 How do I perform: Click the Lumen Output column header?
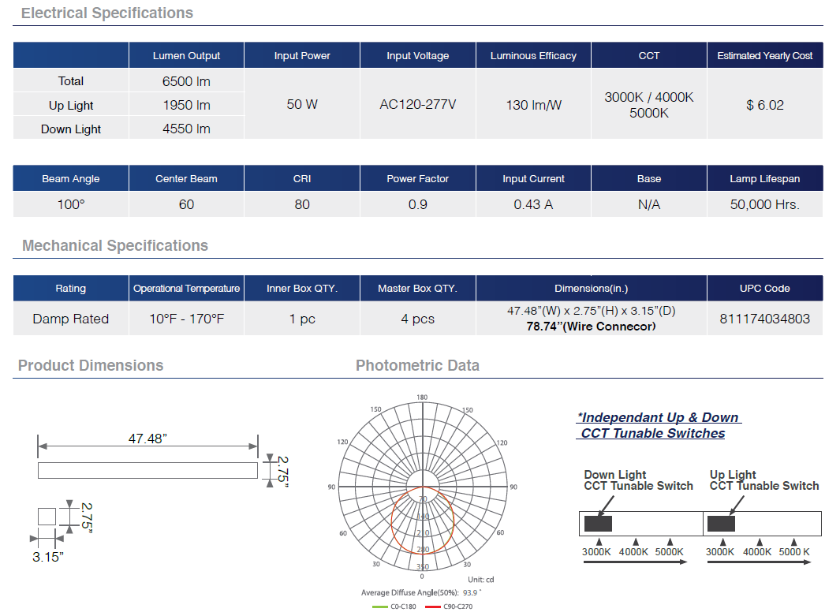coord(186,56)
